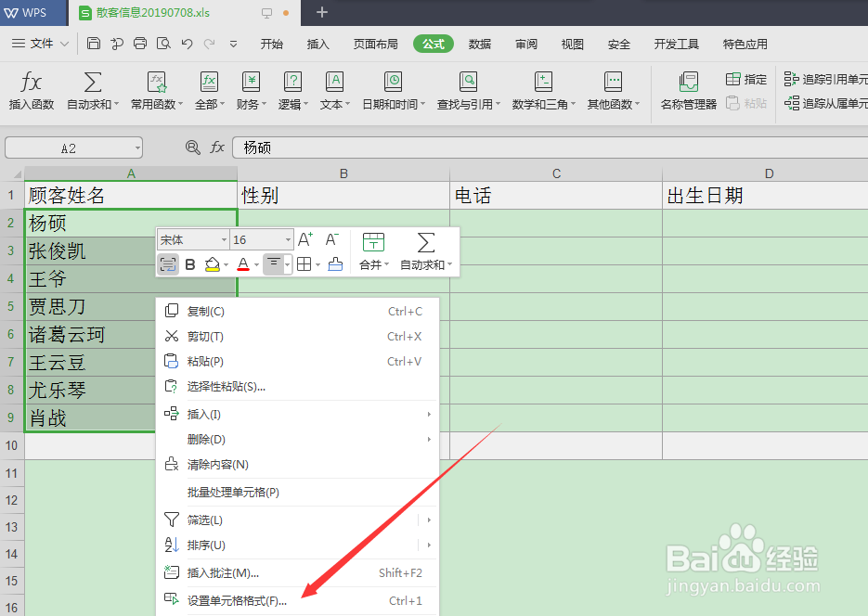Open the Date and Time functions icon
868x616 pixels.
tap(393, 83)
